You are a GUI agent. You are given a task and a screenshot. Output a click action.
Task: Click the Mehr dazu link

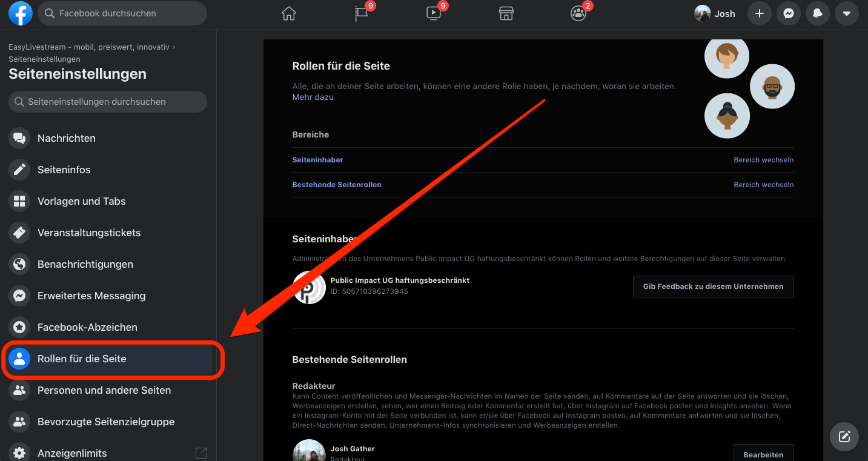[x=313, y=97]
